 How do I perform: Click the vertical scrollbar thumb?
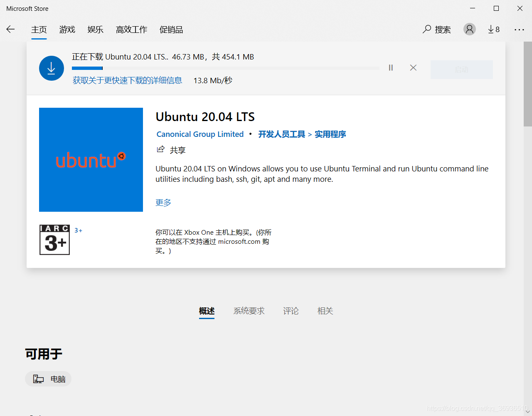528,84
